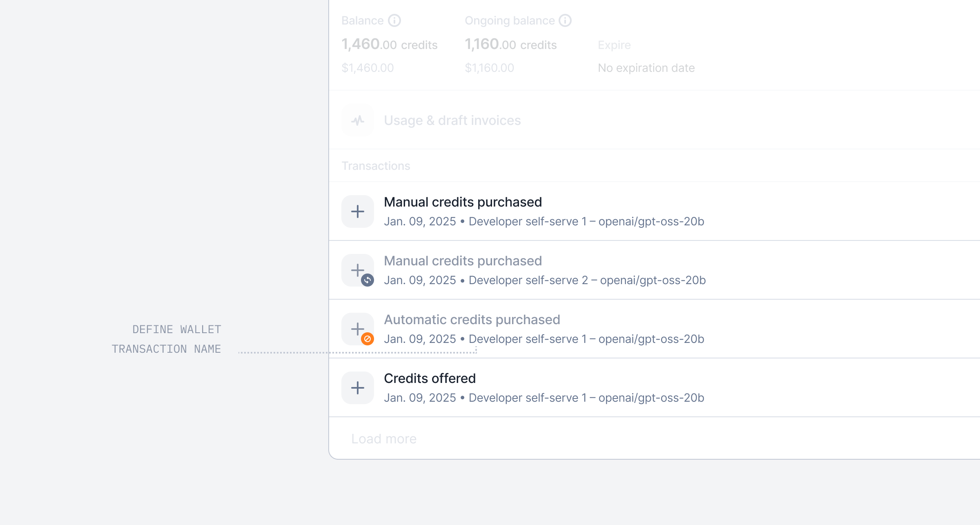Select first Manual credits purchased title
This screenshot has width=980, height=525.
pos(463,202)
